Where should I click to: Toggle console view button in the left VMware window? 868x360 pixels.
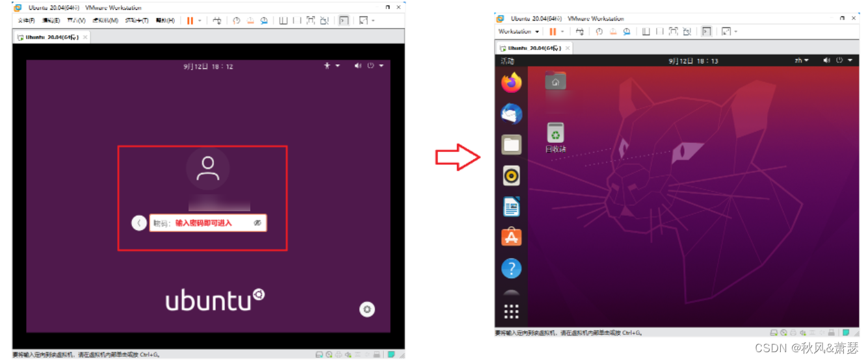[343, 21]
